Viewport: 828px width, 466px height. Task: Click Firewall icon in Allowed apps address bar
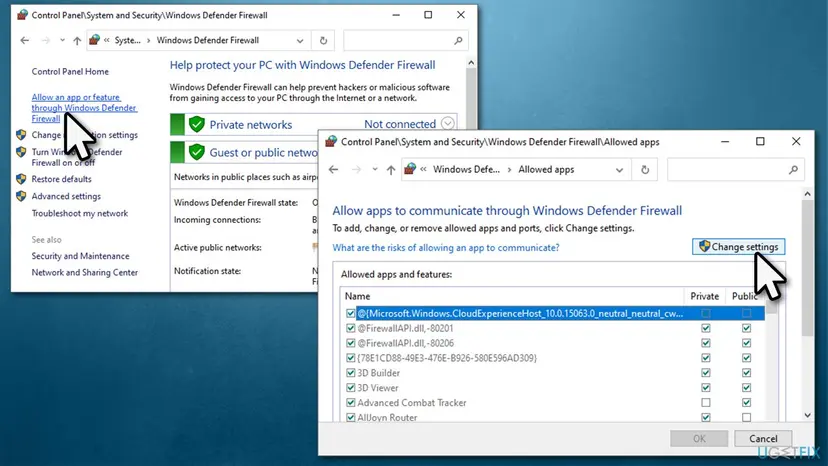(410, 169)
